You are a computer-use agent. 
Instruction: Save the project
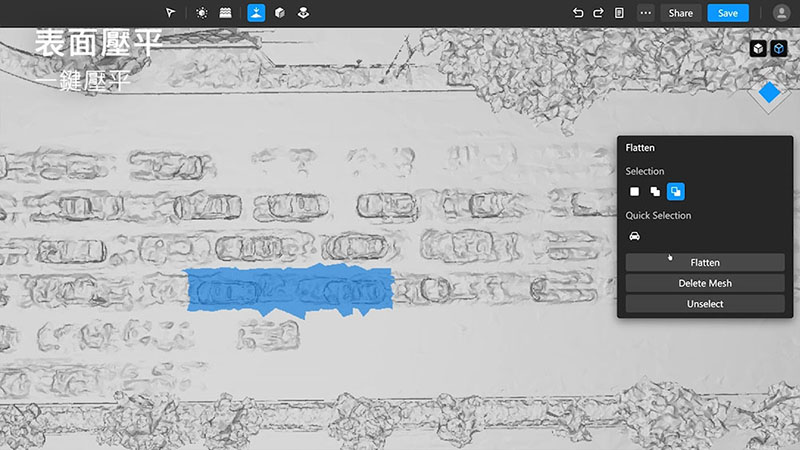728,13
